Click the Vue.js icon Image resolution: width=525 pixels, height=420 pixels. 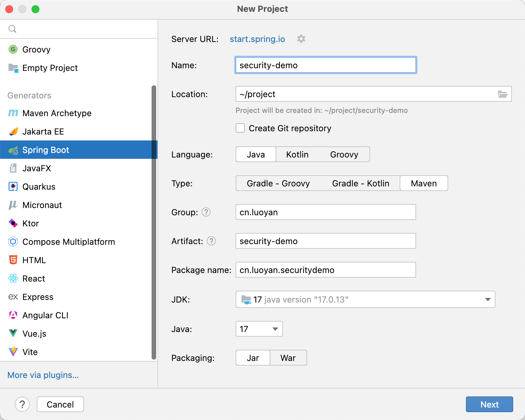click(13, 334)
